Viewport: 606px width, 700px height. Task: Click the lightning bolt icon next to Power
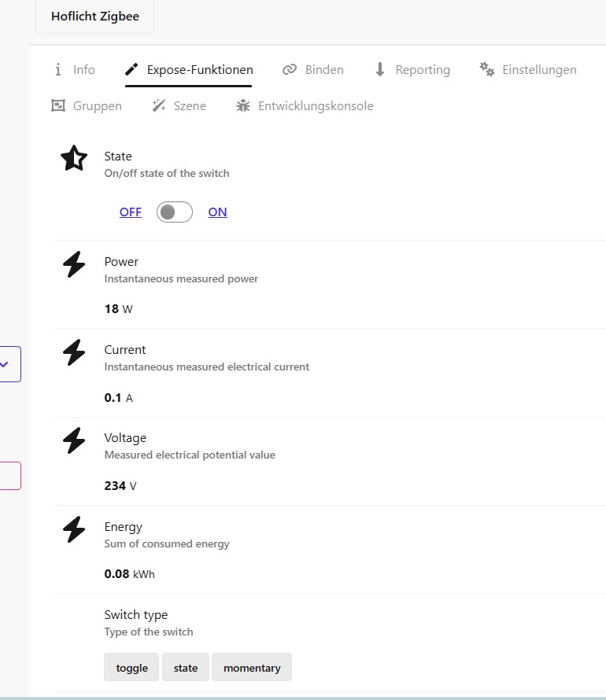click(x=74, y=263)
